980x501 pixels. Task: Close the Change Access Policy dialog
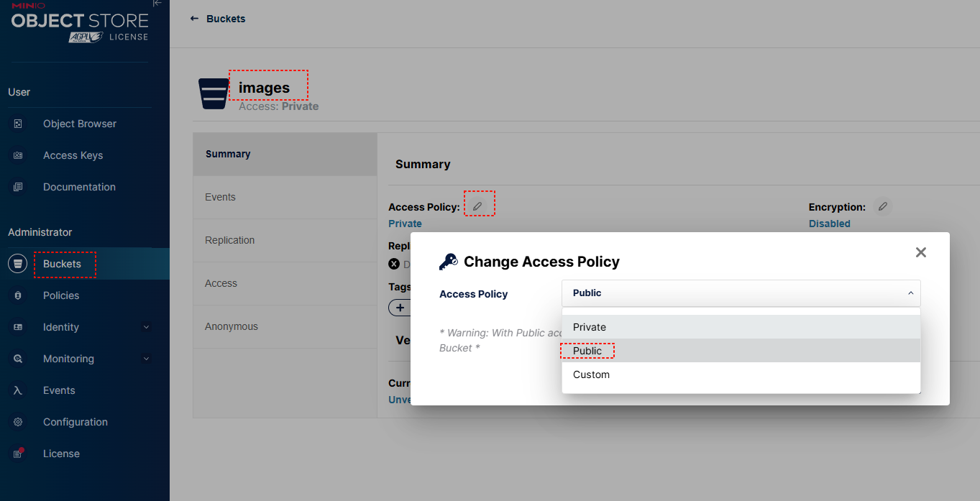[x=921, y=252]
